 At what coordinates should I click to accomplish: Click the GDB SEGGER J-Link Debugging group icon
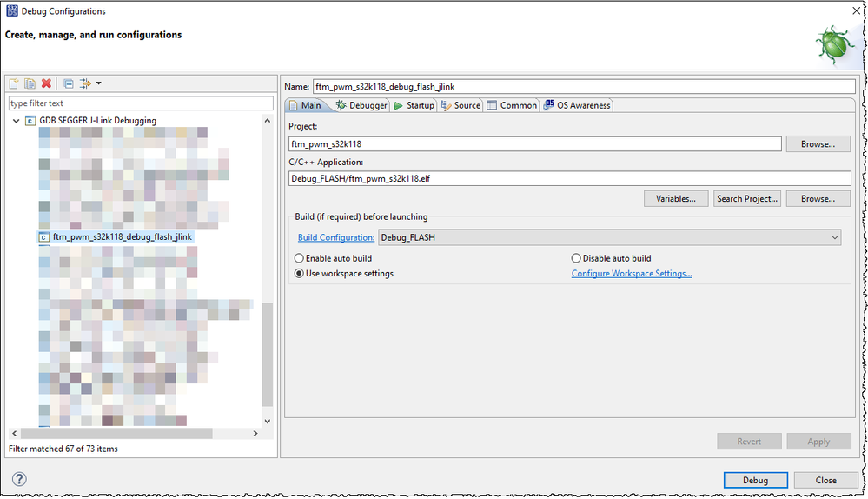[x=30, y=121]
